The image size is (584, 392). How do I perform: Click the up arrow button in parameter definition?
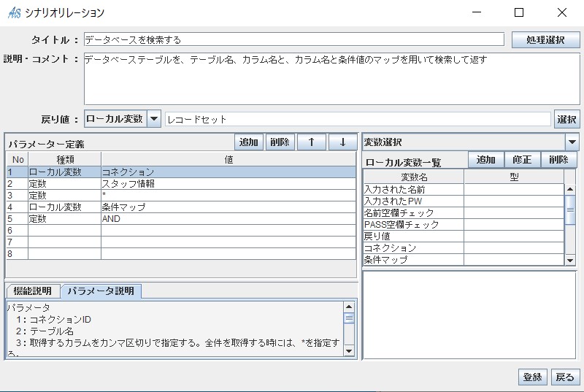pos(311,142)
